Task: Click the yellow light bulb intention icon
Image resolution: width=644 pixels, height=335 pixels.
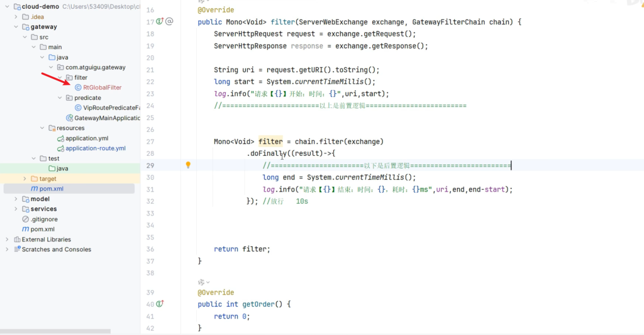Action: point(187,165)
